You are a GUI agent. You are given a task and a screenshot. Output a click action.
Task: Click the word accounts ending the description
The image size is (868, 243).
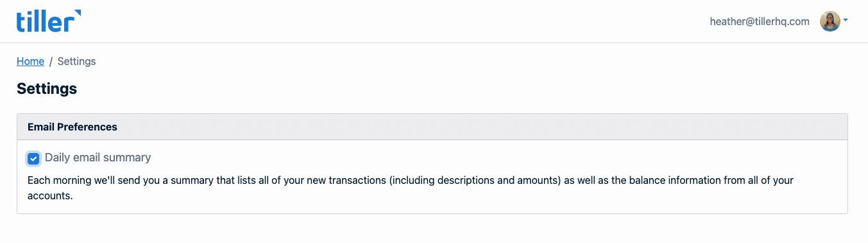[x=49, y=195]
